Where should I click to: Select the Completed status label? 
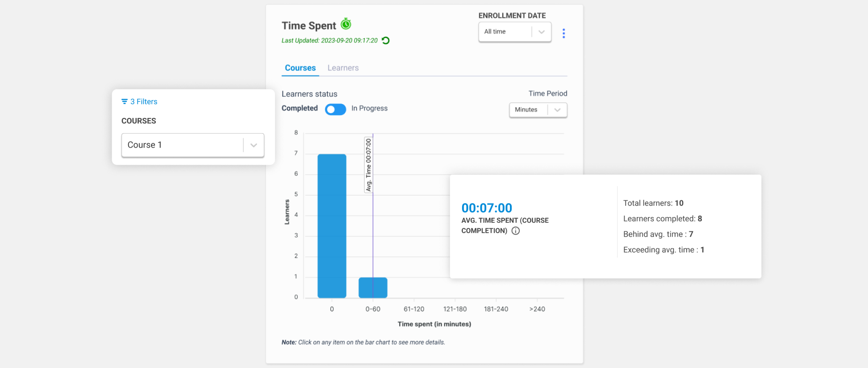(x=300, y=109)
